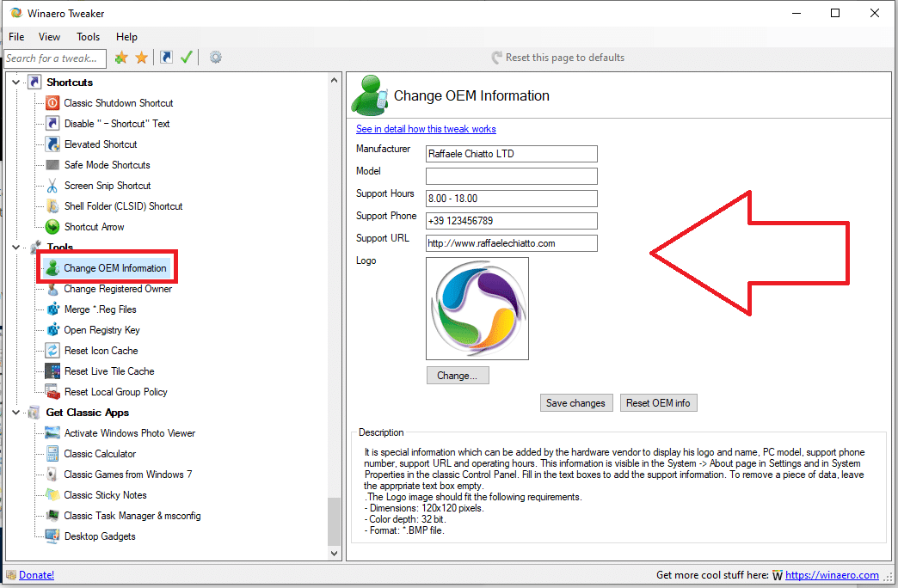
Task: Click the blue shortcut-arrow toolbar icon
Action: pyautogui.click(x=166, y=58)
